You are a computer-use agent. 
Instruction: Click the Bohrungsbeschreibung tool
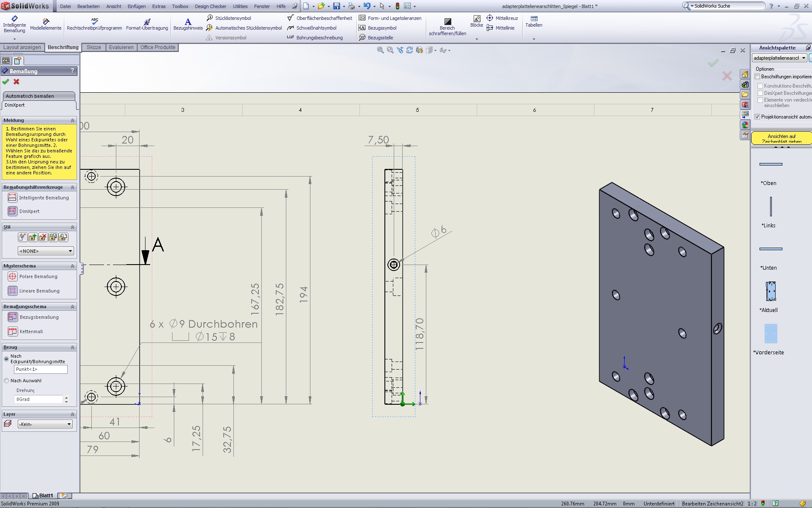pos(315,38)
